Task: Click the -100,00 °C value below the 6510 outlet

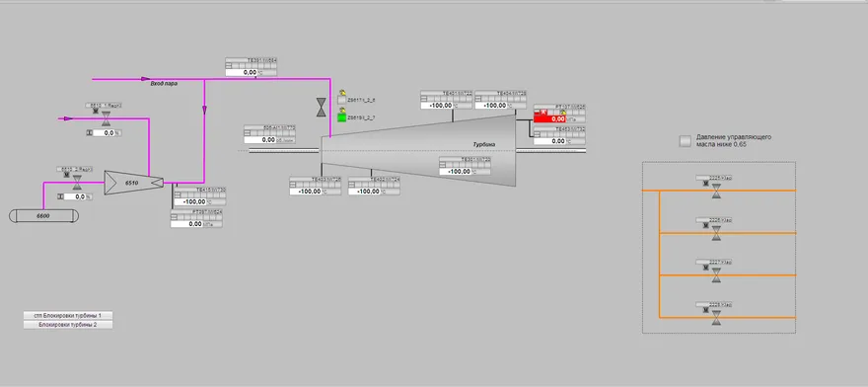Action: (x=191, y=201)
